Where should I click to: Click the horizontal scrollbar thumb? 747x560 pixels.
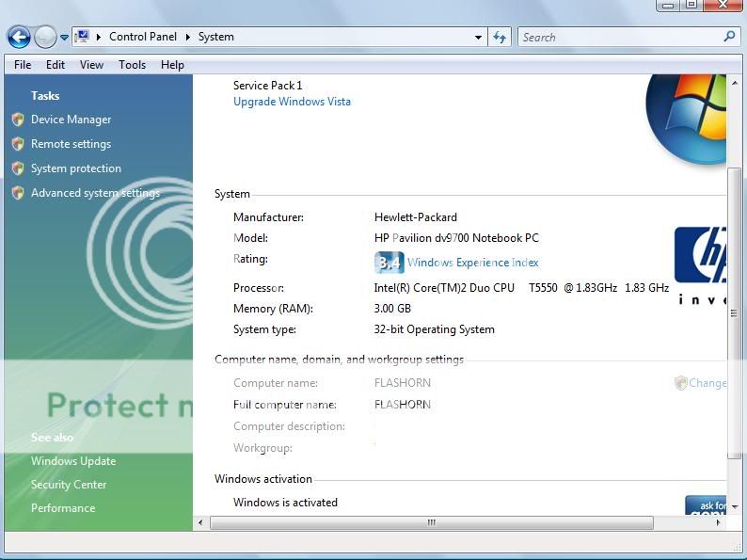click(x=432, y=523)
